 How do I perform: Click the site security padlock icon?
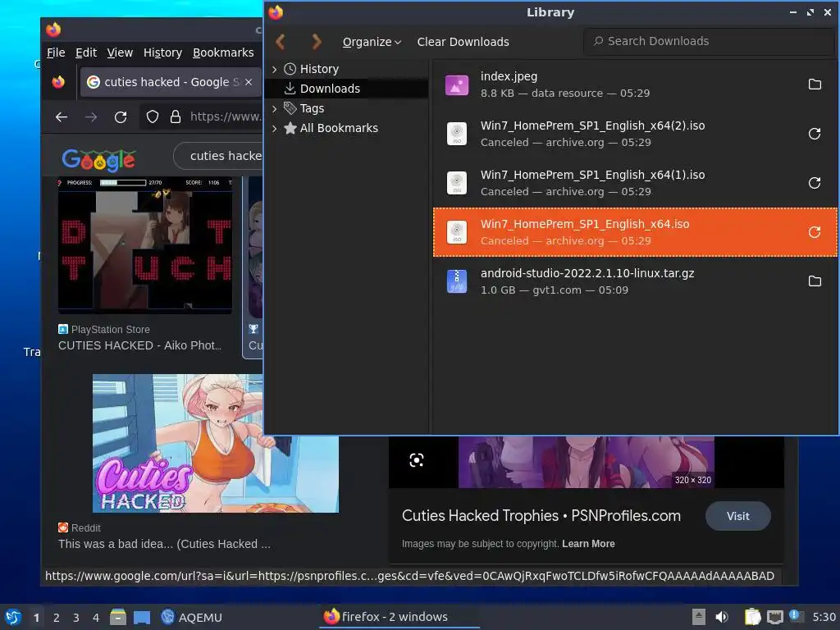pos(176,116)
